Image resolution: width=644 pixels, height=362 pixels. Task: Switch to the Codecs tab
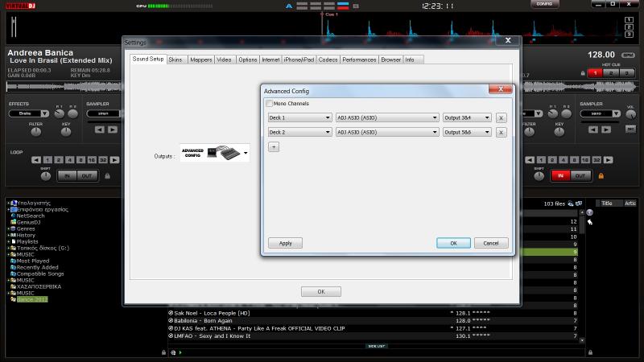pyautogui.click(x=328, y=60)
